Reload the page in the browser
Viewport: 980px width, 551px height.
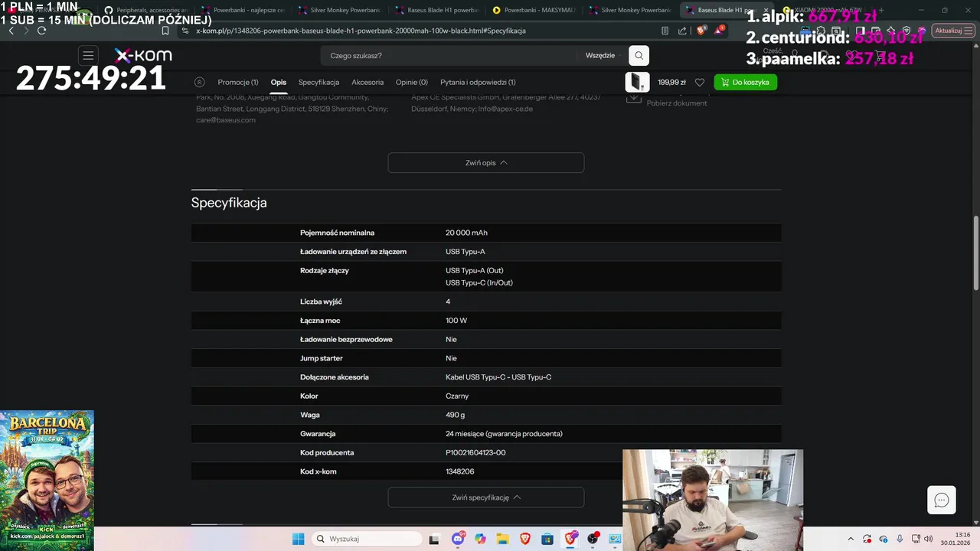(41, 31)
